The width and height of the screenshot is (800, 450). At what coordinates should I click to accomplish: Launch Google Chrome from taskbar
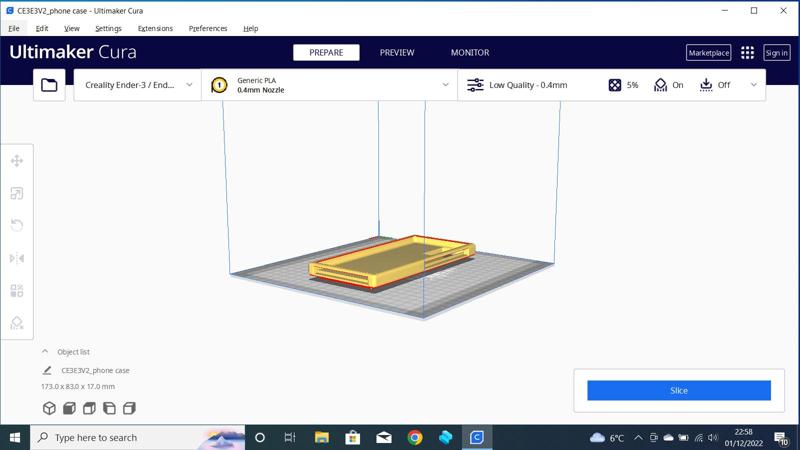click(415, 437)
